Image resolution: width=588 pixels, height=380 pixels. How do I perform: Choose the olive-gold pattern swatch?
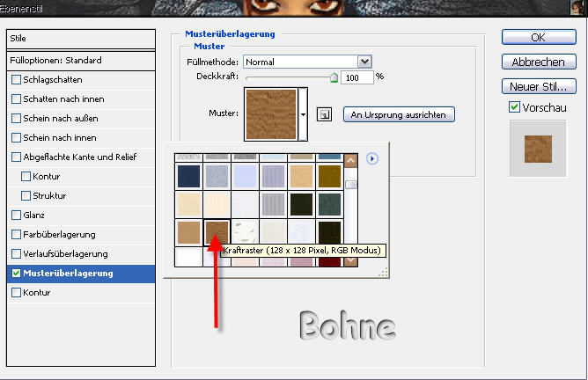pyautogui.click(x=329, y=176)
